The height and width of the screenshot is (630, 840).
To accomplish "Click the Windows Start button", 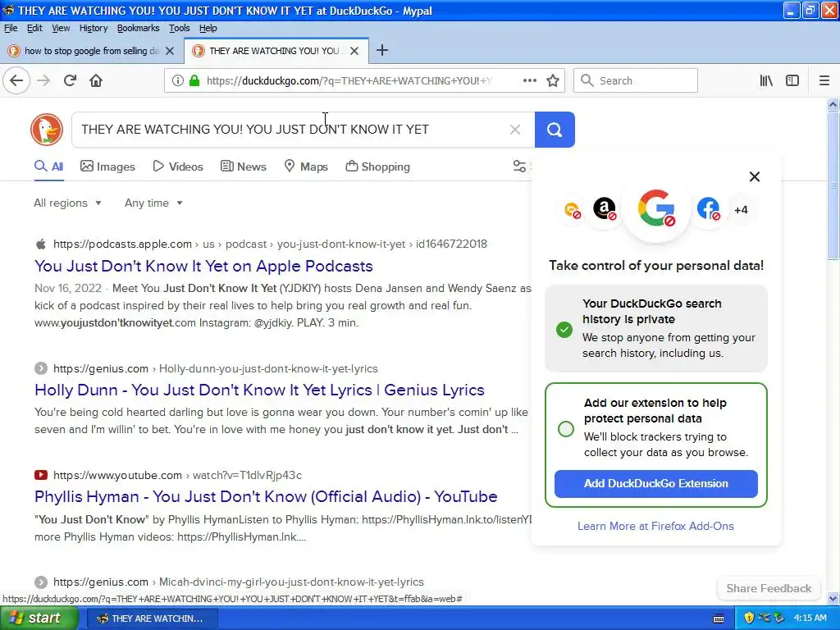I will [38, 618].
